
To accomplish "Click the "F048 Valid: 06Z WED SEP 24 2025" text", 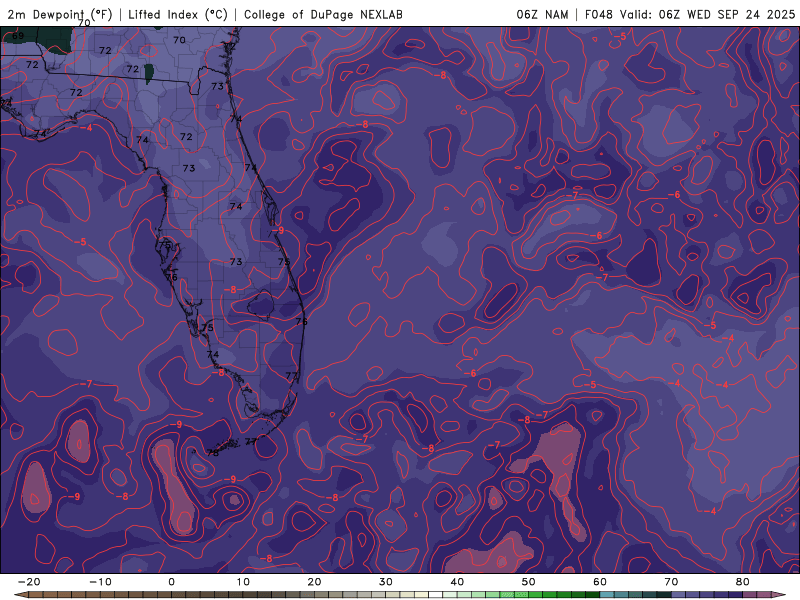I will click(x=690, y=14).
